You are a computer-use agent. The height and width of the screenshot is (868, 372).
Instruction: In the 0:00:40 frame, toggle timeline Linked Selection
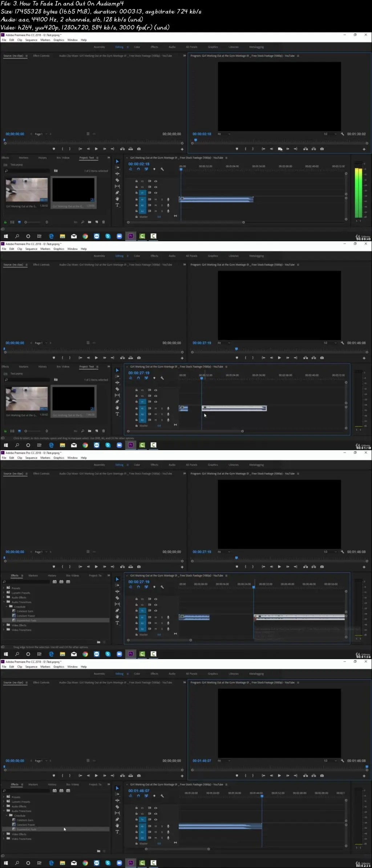(146, 169)
